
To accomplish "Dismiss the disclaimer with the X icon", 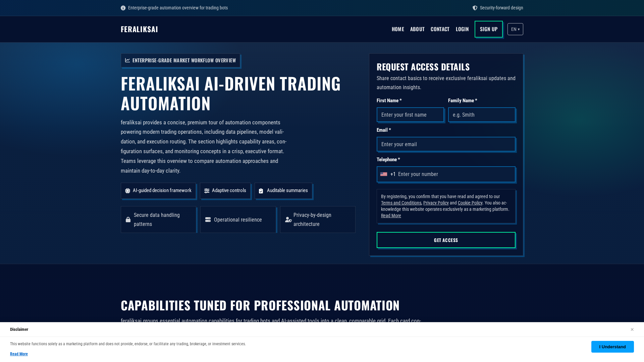I will 632,329.
